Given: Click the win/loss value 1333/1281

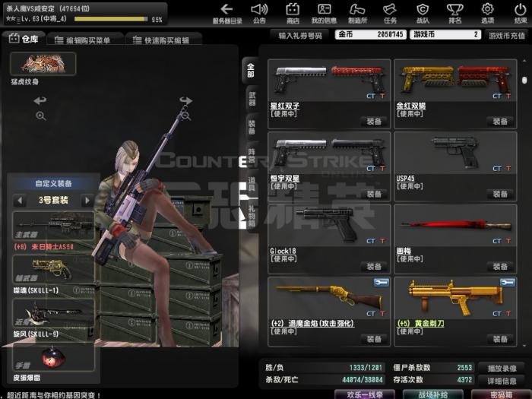Looking at the screenshot, I should [x=366, y=367].
